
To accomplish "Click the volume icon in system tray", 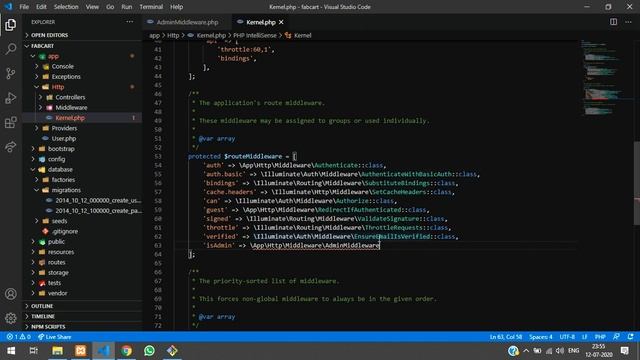I will pyautogui.click(x=560, y=351).
